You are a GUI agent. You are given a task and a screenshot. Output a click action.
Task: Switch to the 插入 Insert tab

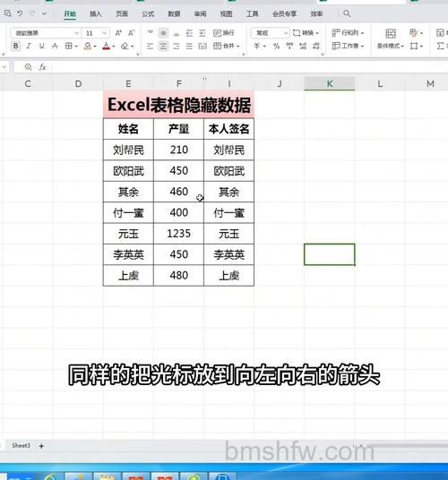[x=96, y=13]
